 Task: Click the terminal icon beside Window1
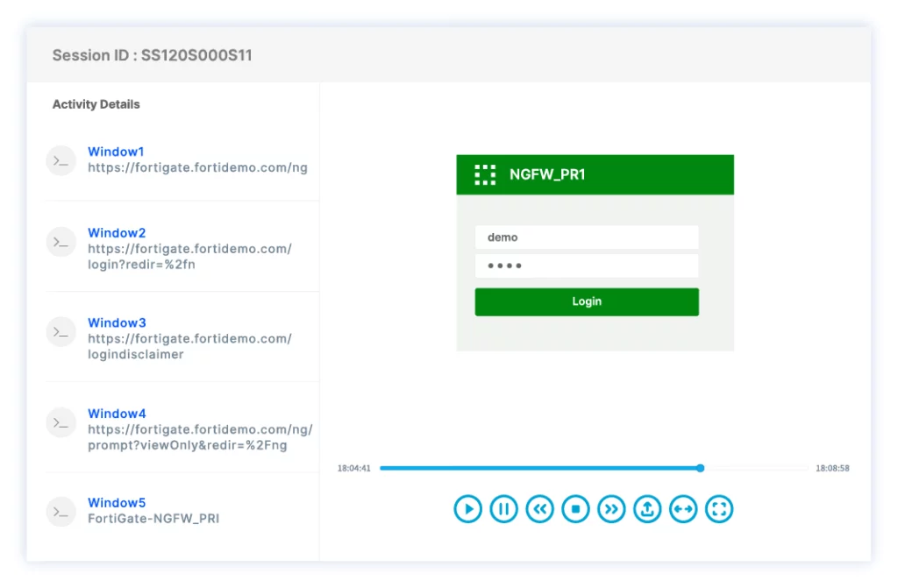(x=61, y=161)
